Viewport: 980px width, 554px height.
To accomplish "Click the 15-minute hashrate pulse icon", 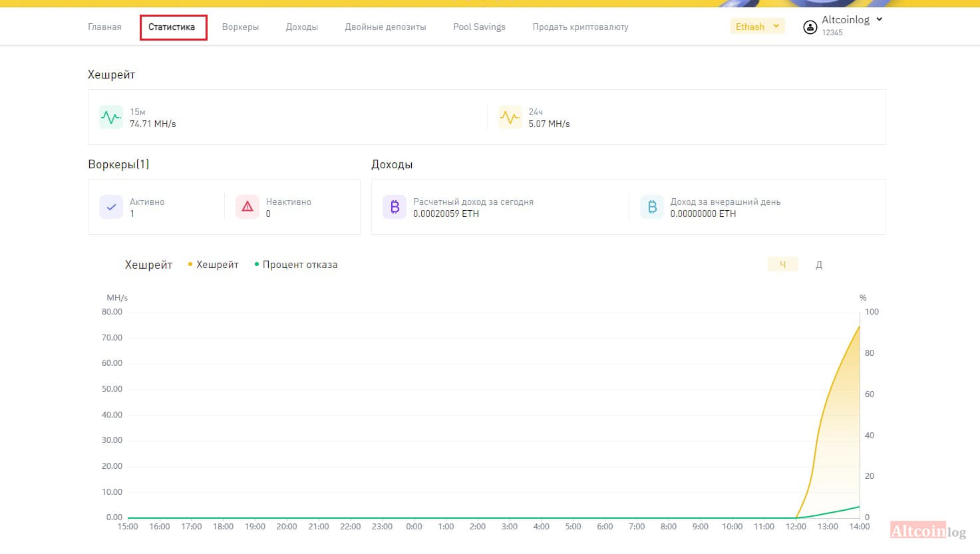I will (111, 118).
